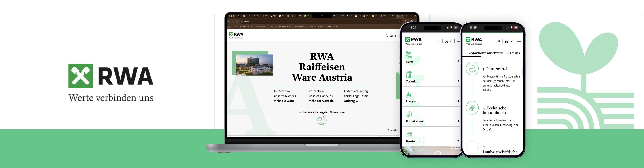Tap the Technik drill icon
Image resolution: width=644 pixels, height=168 pixels.
409,75
